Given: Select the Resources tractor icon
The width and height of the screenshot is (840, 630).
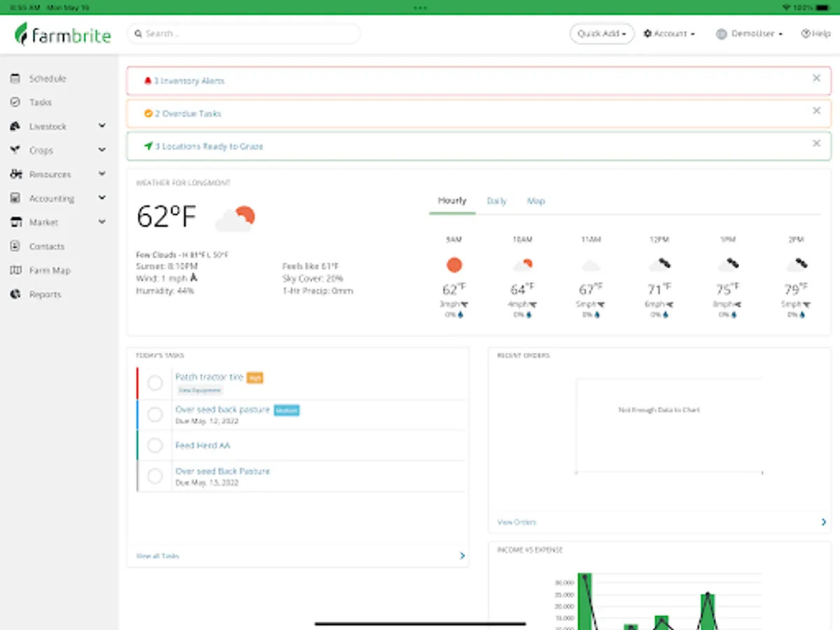Looking at the screenshot, I should (15, 174).
